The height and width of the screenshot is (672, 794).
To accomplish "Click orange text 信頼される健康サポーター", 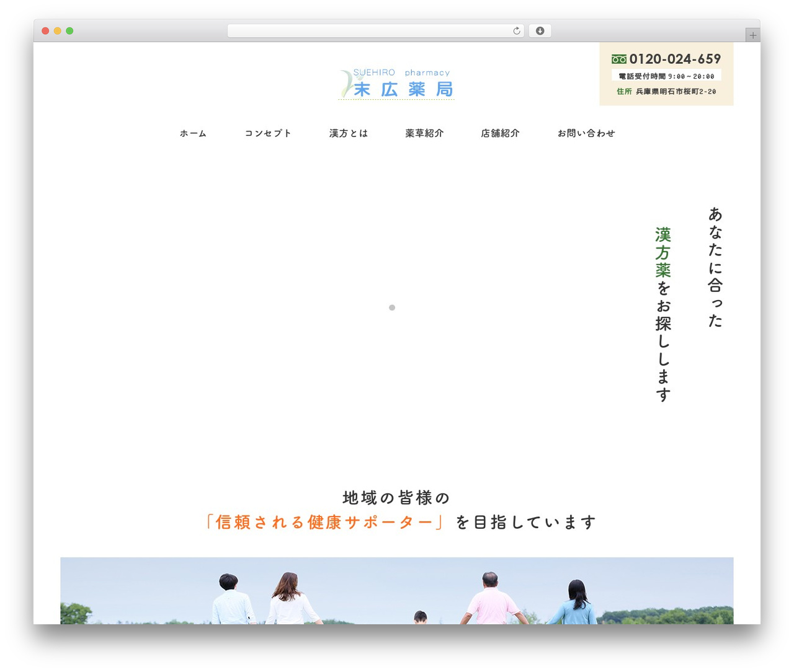I will 324,522.
